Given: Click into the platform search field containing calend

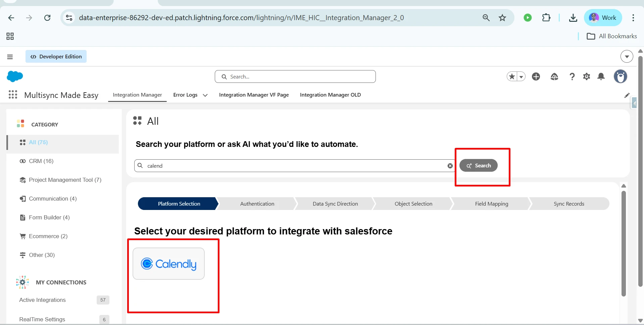Looking at the screenshot, I should 294,166.
